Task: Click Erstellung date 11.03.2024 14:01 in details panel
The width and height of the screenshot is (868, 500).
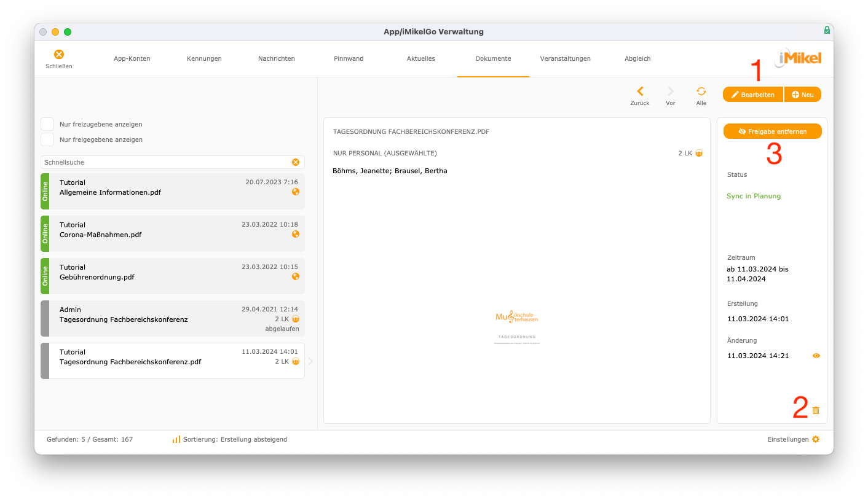Action: pos(758,319)
